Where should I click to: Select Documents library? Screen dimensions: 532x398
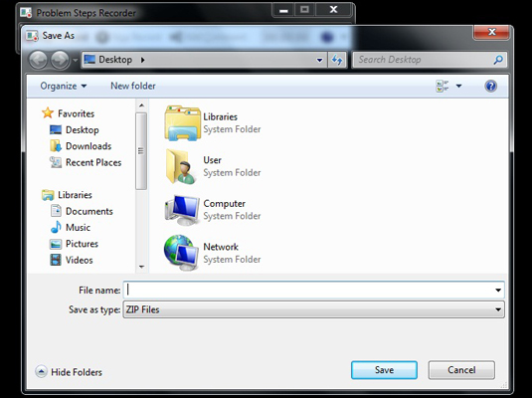89,211
